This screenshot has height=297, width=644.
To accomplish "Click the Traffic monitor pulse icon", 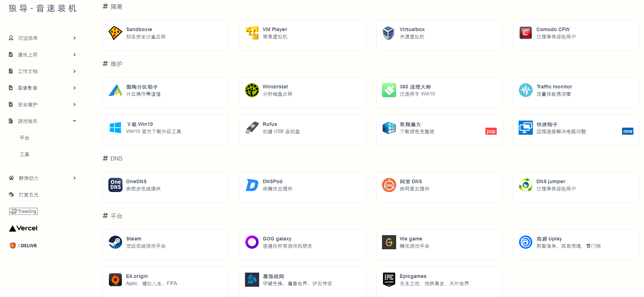I will point(525,90).
